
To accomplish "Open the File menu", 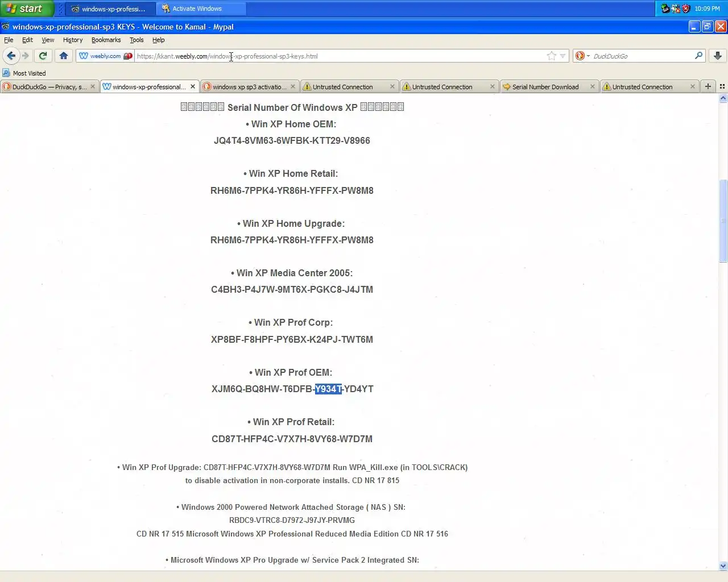I will [x=9, y=40].
